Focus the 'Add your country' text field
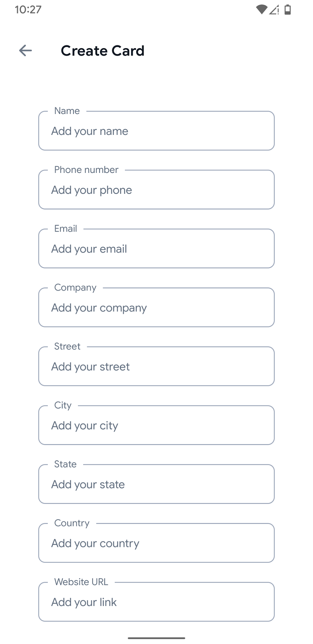 [x=156, y=543]
